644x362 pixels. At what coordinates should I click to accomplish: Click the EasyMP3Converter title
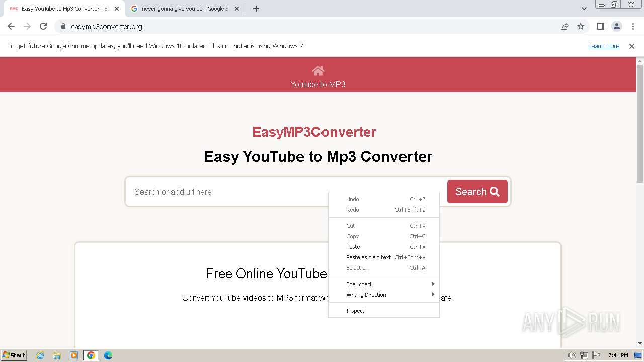point(314,132)
